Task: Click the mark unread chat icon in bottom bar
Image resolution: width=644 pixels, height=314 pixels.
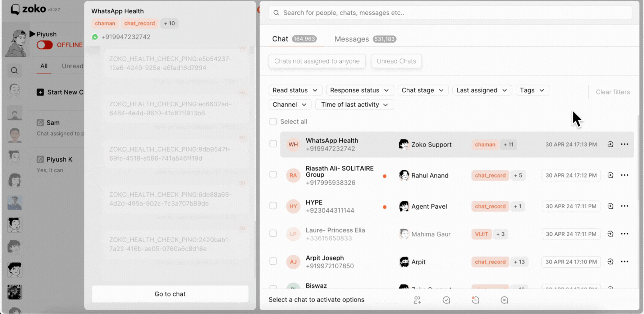Action: [x=475, y=300]
